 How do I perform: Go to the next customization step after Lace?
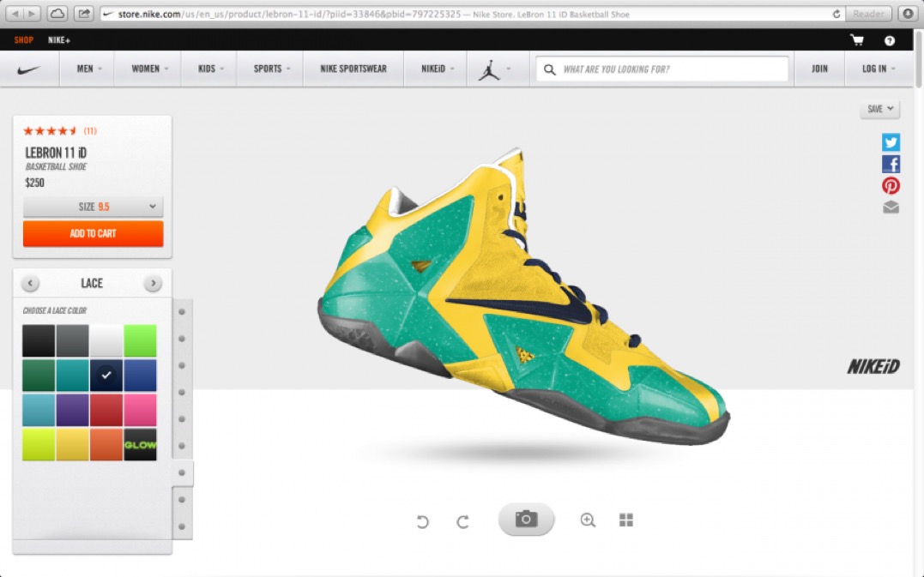click(x=153, y=284)
